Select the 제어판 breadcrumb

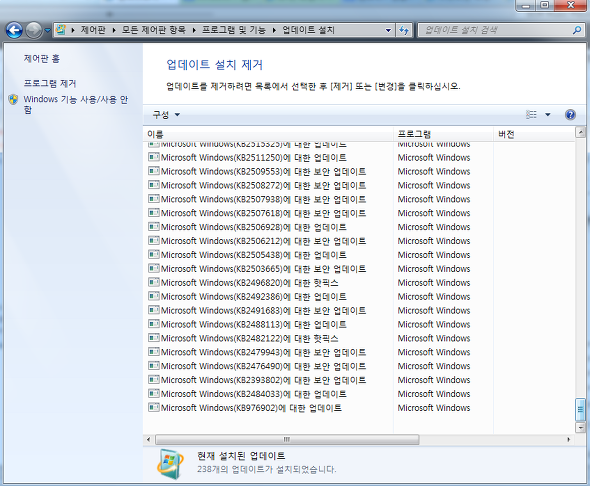click(x=93, y=30)
